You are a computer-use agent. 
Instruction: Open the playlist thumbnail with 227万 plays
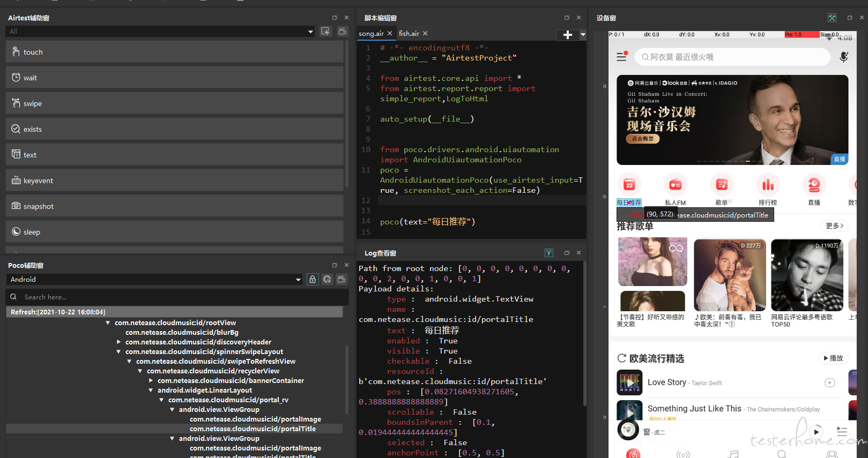click(730, 275)
